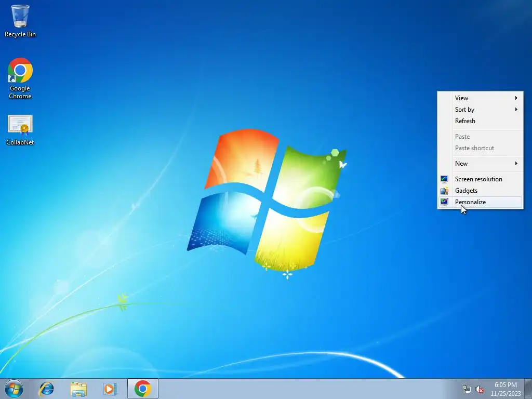Open the Windows Start menu orb
532x399 pixels.
pyautogui.click(x=14, y=389)
